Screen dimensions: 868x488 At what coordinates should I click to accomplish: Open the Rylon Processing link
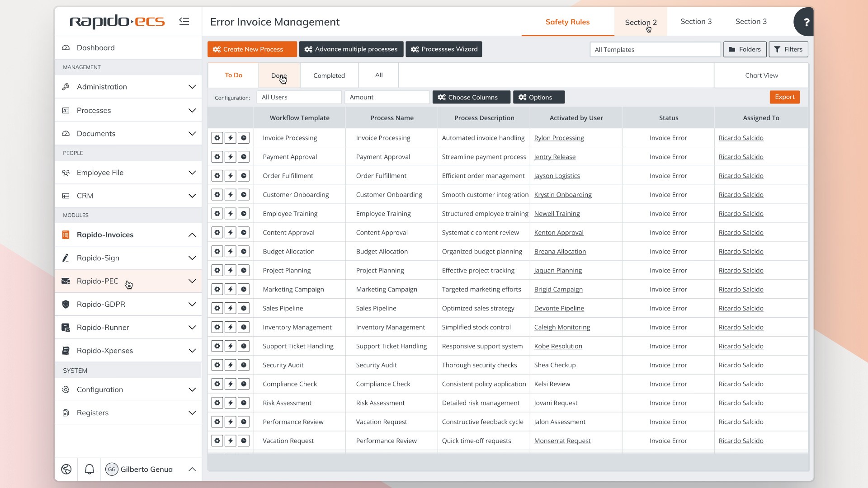click(559, 138)
